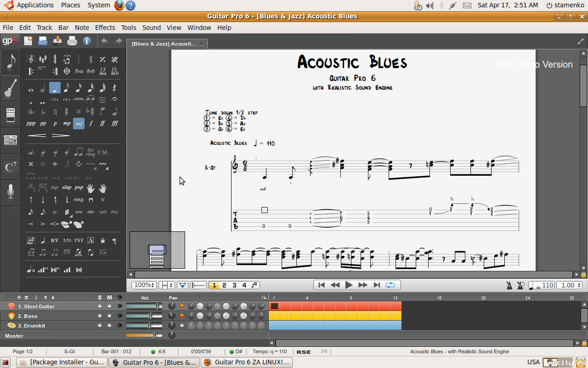Adjust the Bass track pan knob
The height and width of the screenshot is (368, 588).
pyautogui.click(x=172, y=316)
